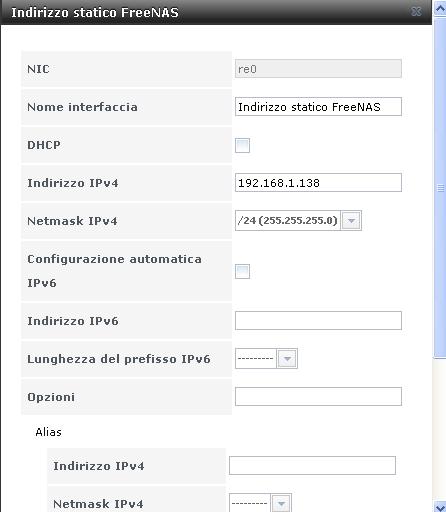Click the dialog title bar text

[x=95, y=13]
